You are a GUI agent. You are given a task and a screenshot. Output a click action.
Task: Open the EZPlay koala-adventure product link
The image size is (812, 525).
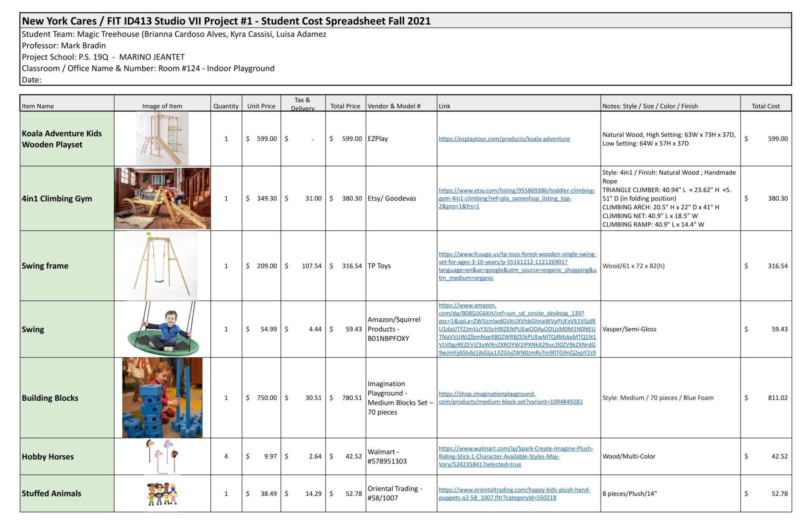[504, 139]
